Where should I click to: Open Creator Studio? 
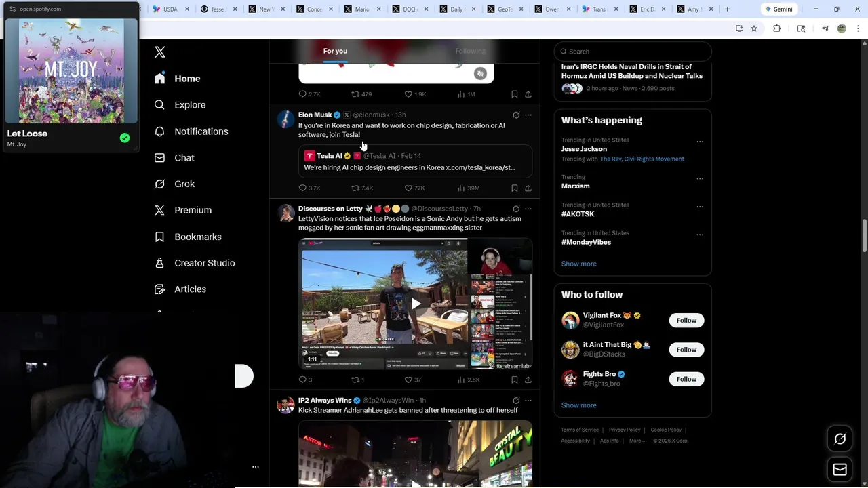pyautogui.click(x=195, y=263)
